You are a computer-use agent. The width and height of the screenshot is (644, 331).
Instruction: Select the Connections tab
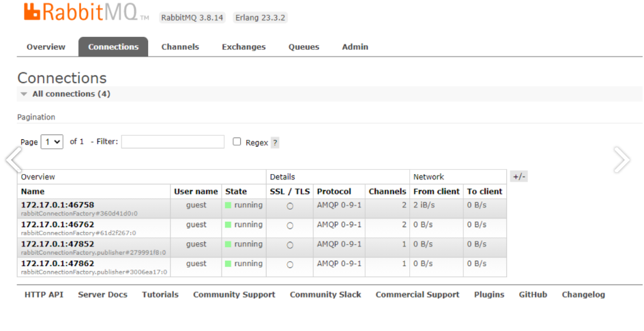pyautogui.click(x=113, y=47)
